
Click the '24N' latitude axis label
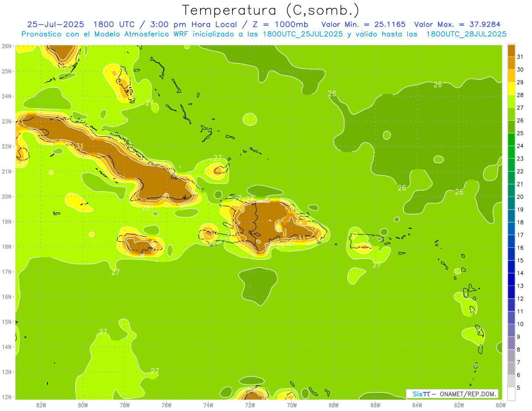(6, 96)
